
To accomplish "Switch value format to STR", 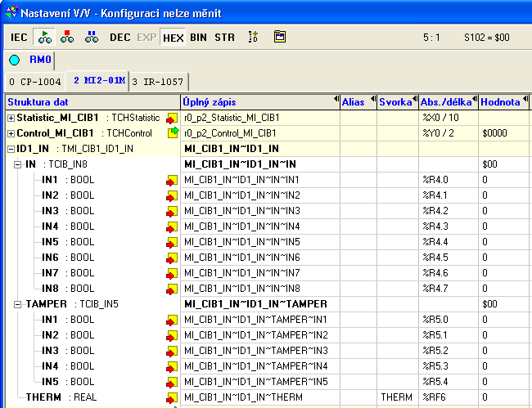I will [224, 37].
